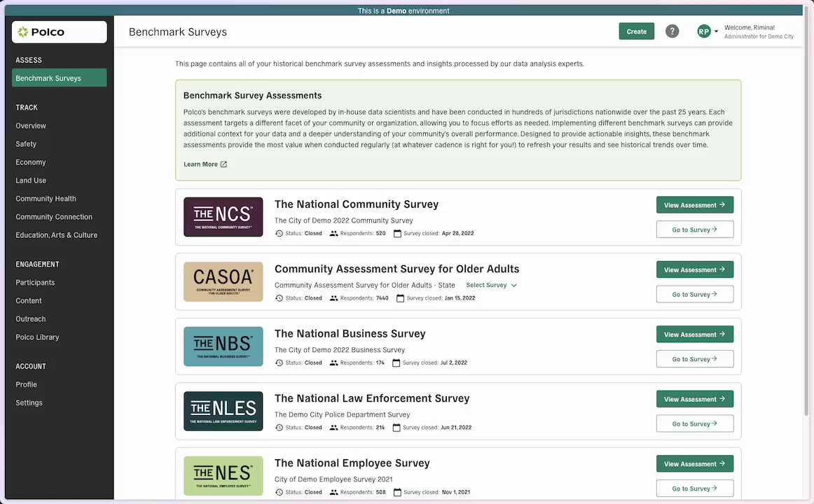814x504 pixels.
Task: Click 'The National Business Survey' title
Action: click(x=350, y=334)
